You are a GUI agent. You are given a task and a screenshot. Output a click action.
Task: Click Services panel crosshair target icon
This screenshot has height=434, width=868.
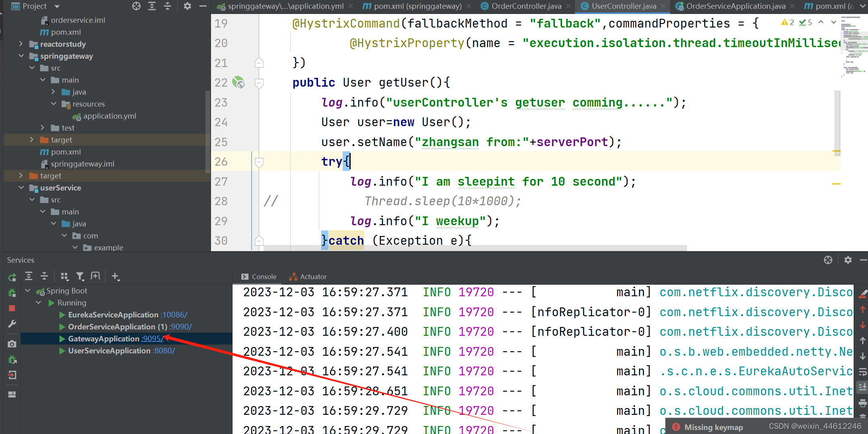(x=828, y=260)
